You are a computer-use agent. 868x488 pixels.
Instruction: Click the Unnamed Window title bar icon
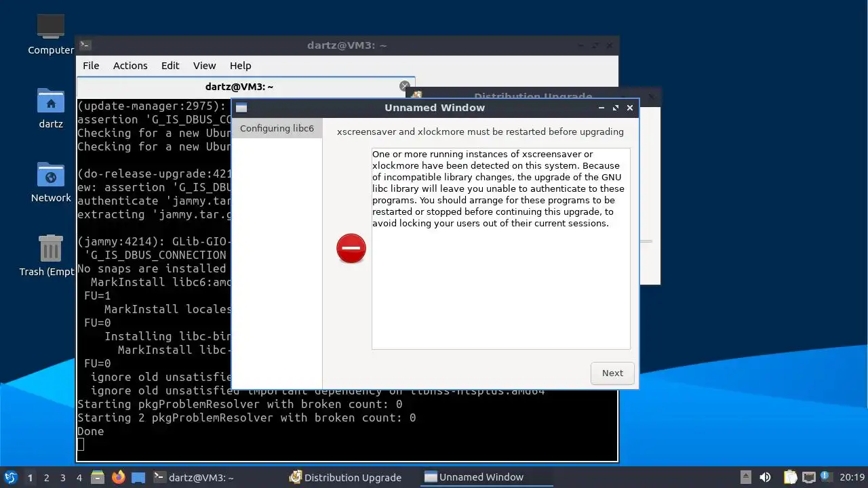241,108
